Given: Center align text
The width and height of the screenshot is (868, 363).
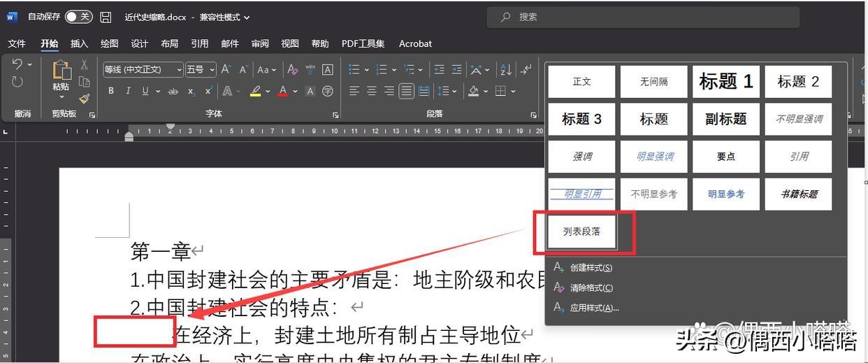Looking at the screenshot, I should (x=372, y=91).
